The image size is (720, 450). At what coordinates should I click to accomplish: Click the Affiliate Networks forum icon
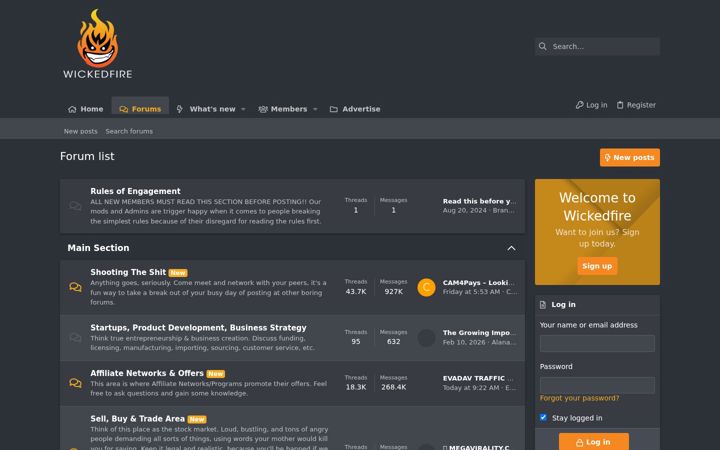click(x=75, y=383)
